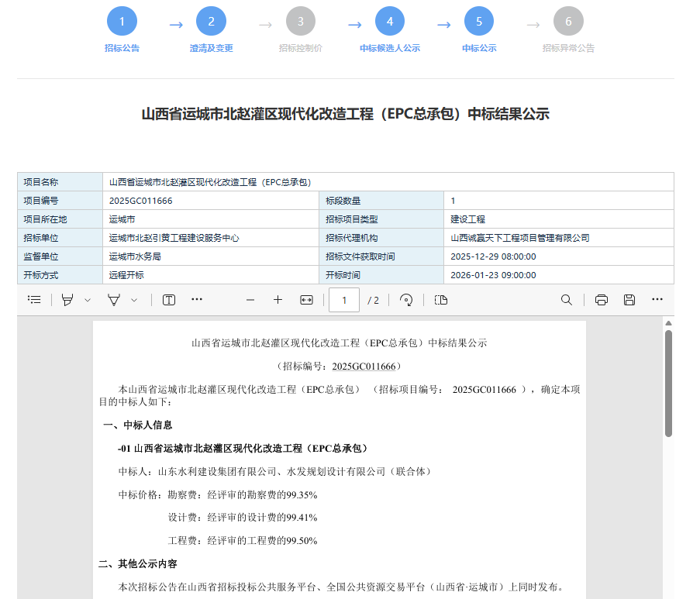
Task: Select the drawing pen tool
Action: [x=112, y=299]
